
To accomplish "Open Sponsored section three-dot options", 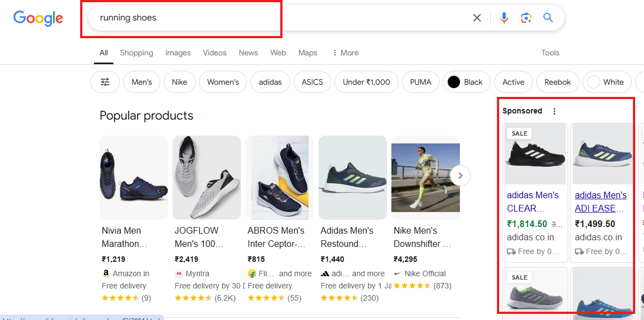I will [x=554, y=111].
